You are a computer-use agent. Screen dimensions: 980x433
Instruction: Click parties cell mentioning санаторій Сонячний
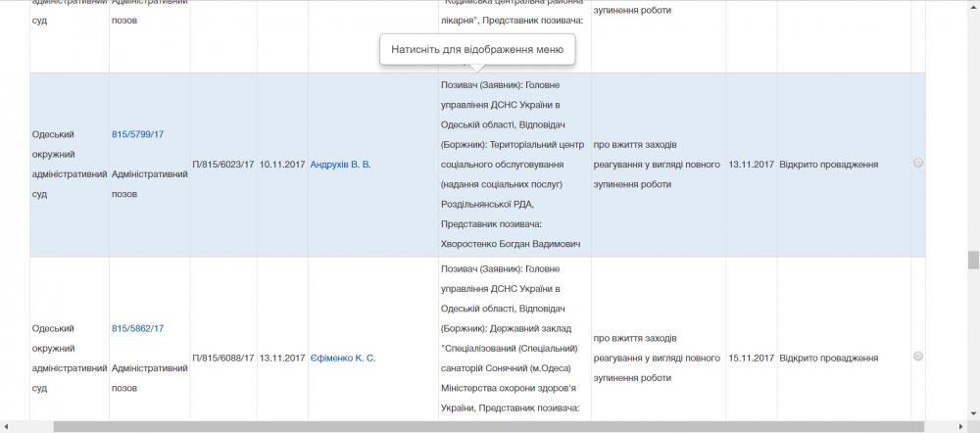514,358
